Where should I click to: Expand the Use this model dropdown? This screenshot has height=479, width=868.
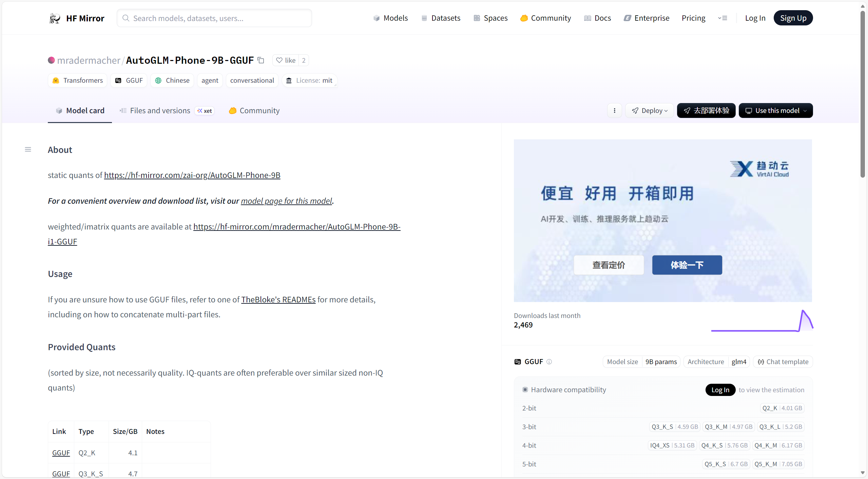click(x=775, y=110)
